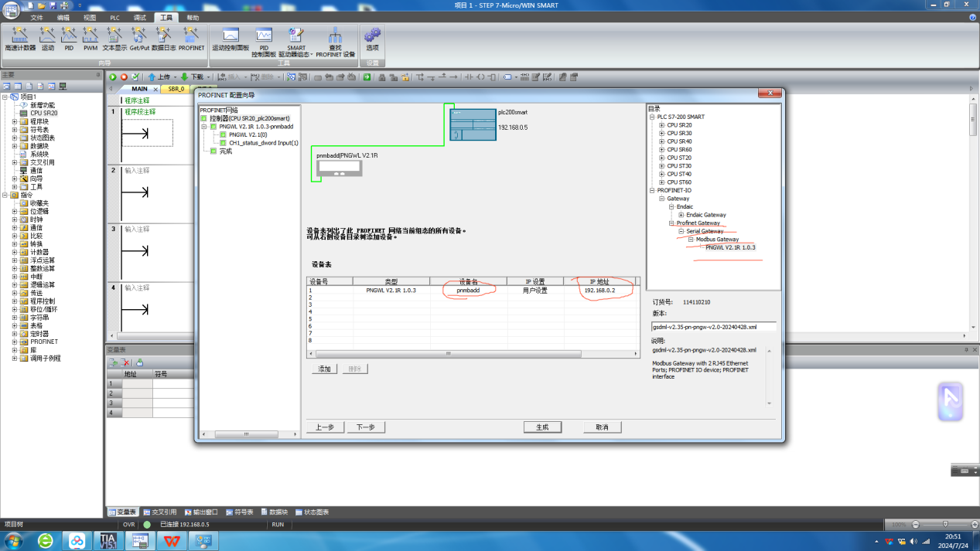Click the Open folder quick access icon
This screenshot has width=980, height=551.
(42, 5)
